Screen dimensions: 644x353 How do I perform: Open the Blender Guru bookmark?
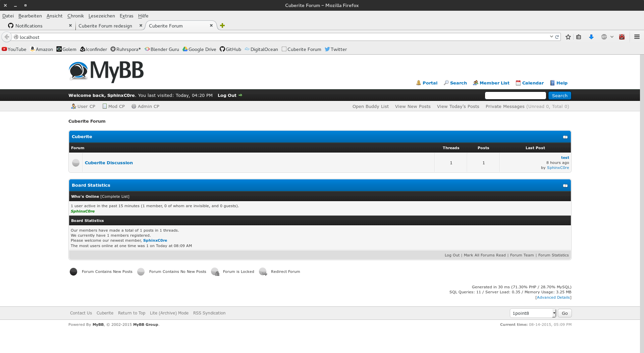(162, 49)
